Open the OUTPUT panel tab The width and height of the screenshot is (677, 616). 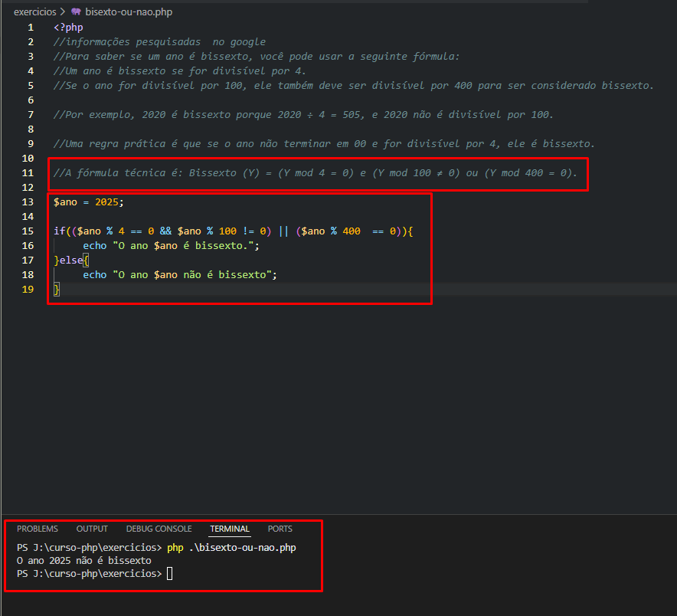pos(92,529)
